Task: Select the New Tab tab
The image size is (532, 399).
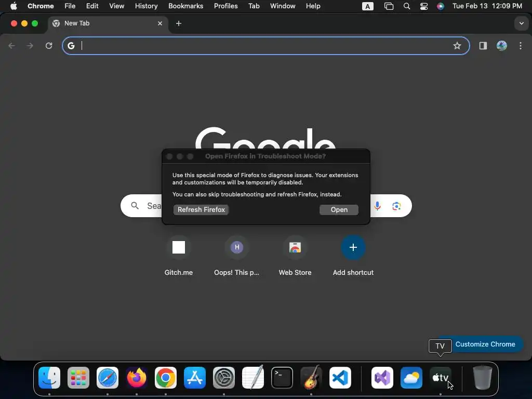Action: point(107,23)
